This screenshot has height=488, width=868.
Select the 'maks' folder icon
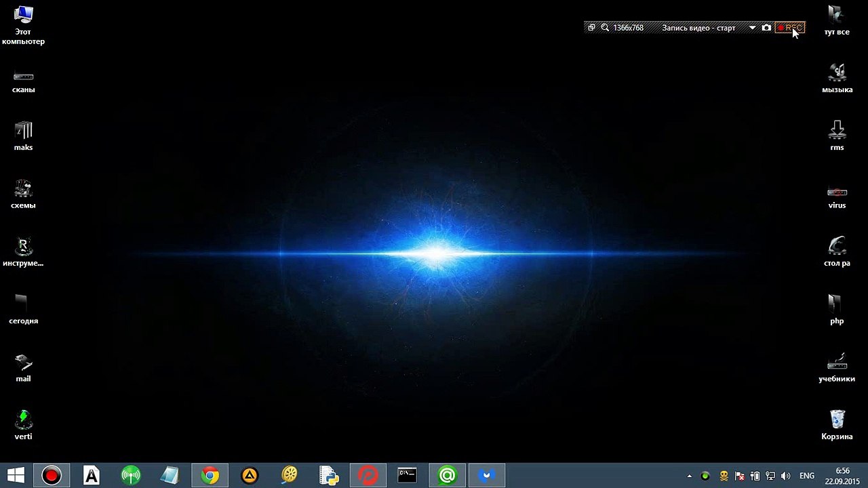24,137
